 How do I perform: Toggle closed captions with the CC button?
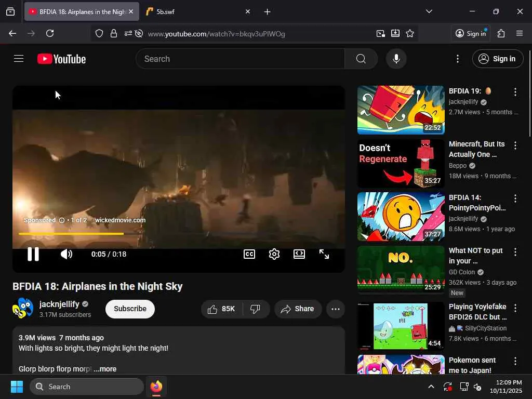pyautogui.click(x=249, y=254)
